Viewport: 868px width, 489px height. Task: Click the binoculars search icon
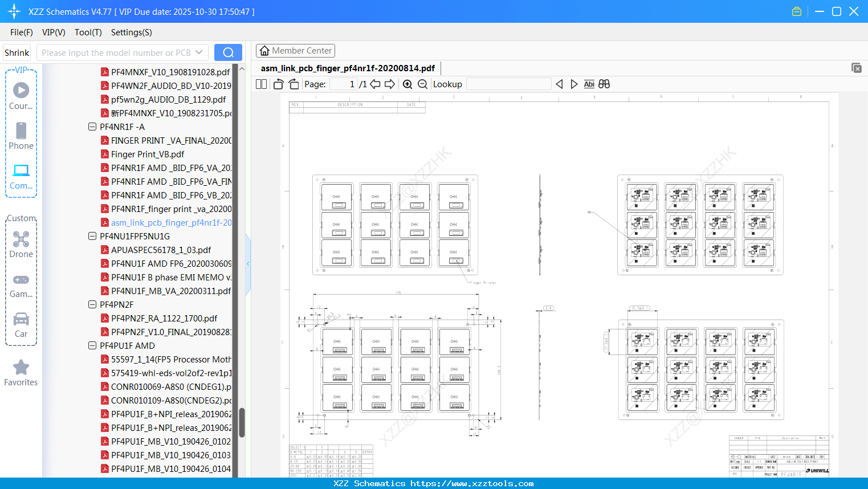(604, 84)
